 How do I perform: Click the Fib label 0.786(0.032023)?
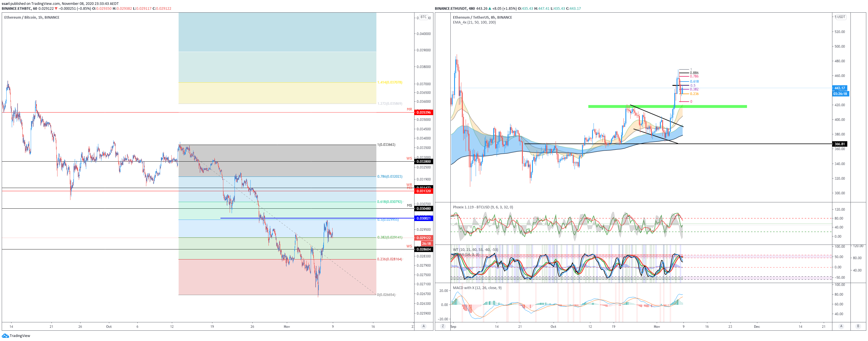[x=389, y=177]
